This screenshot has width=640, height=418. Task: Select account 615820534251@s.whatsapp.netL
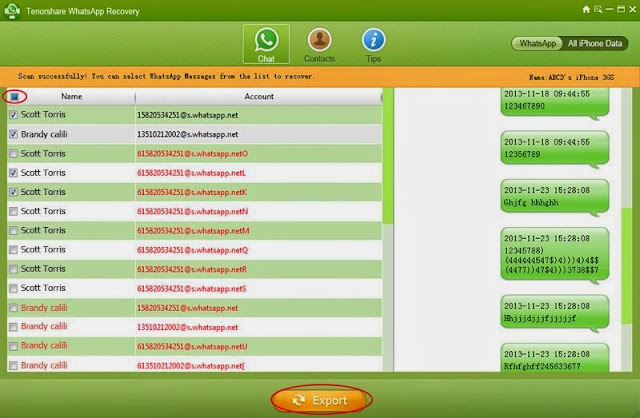191,173
